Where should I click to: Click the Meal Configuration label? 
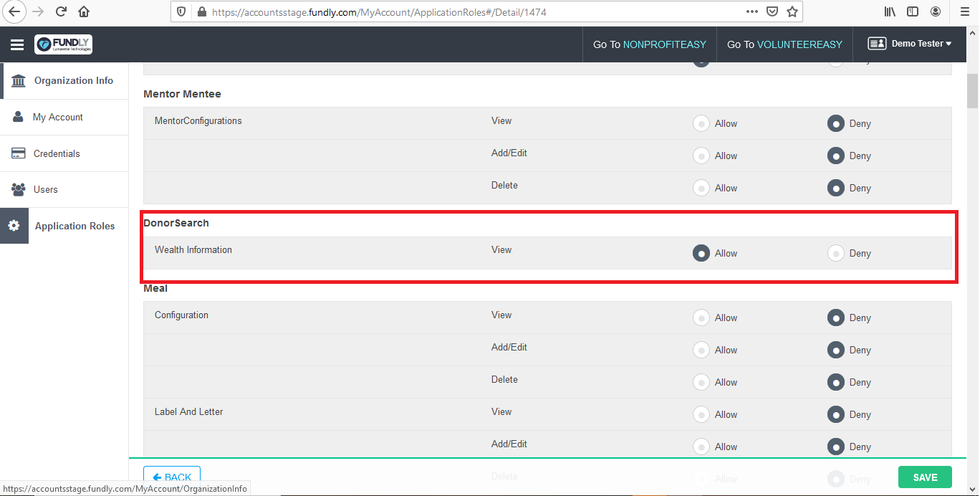point(181,315)
